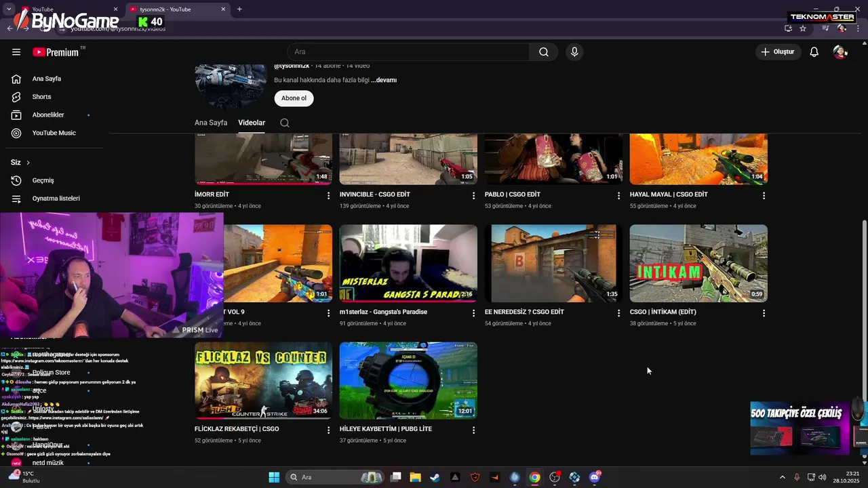Open the m1sterlaz Gangsta's Paradise thumbnail
The width and height of the screenshot is (868, 488).
(408, 263)
